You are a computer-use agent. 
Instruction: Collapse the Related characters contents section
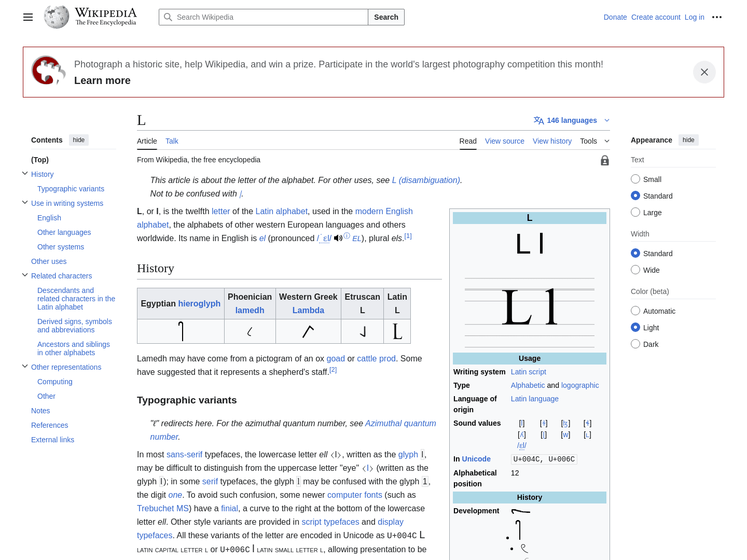pyautogui.click(x=25, y=275)
